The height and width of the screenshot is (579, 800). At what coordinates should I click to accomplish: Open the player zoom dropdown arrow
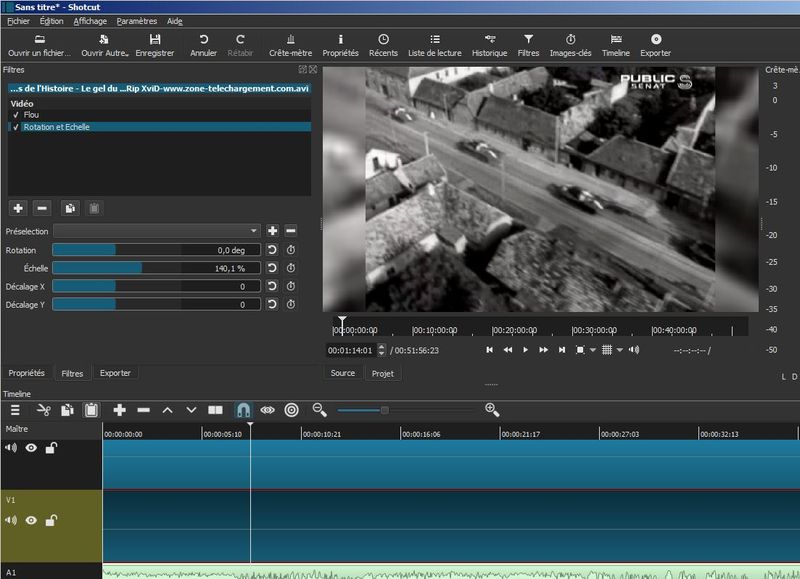coord(593,350)
